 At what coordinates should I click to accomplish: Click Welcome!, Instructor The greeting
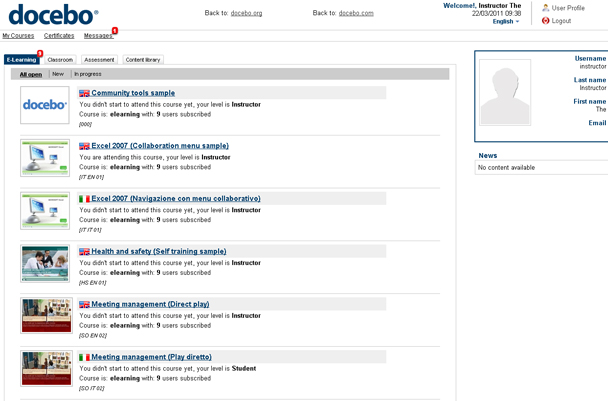tap(482, 5)
